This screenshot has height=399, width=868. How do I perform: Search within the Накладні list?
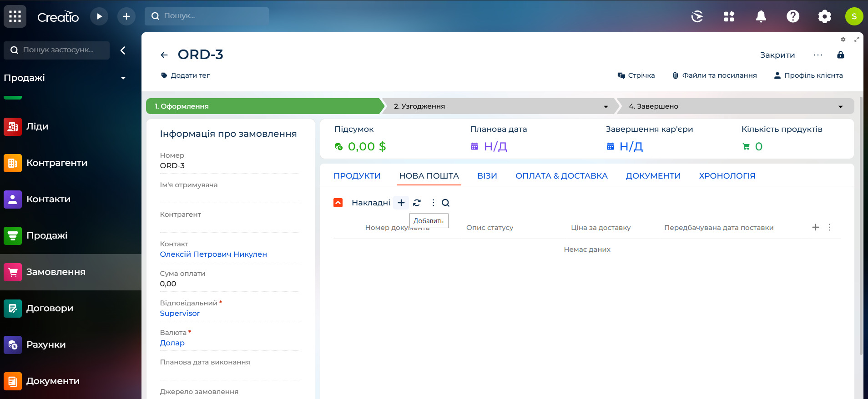pos(445,203)
